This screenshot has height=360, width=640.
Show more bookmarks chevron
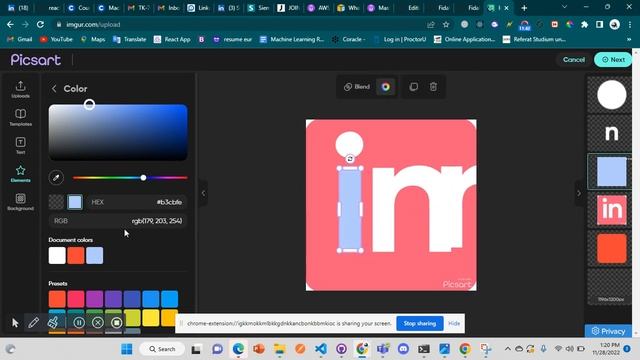(629, 39)
